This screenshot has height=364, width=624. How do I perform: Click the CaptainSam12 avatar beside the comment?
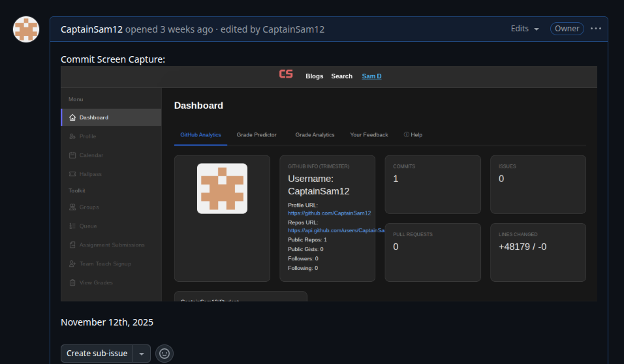pyautogui.click(x=26, y=29)
